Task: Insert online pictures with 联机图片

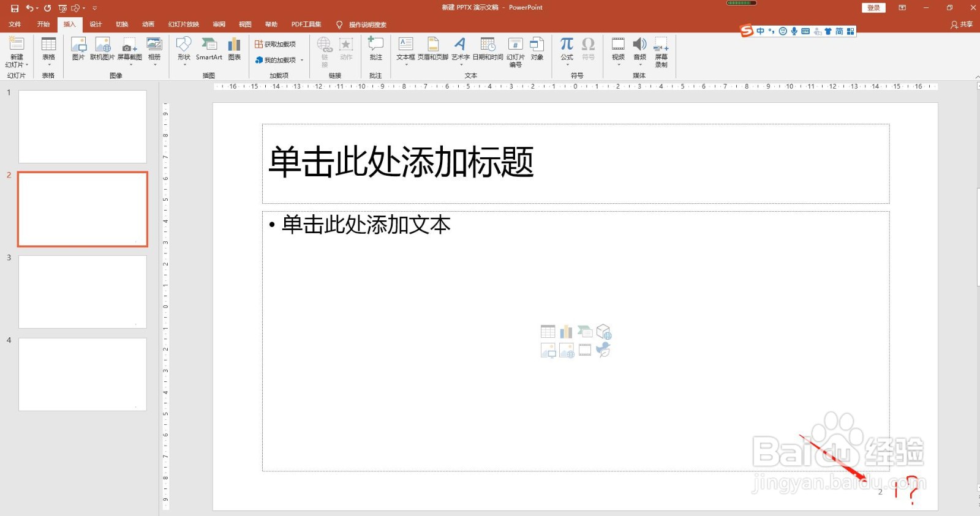Action: (102, 48)
